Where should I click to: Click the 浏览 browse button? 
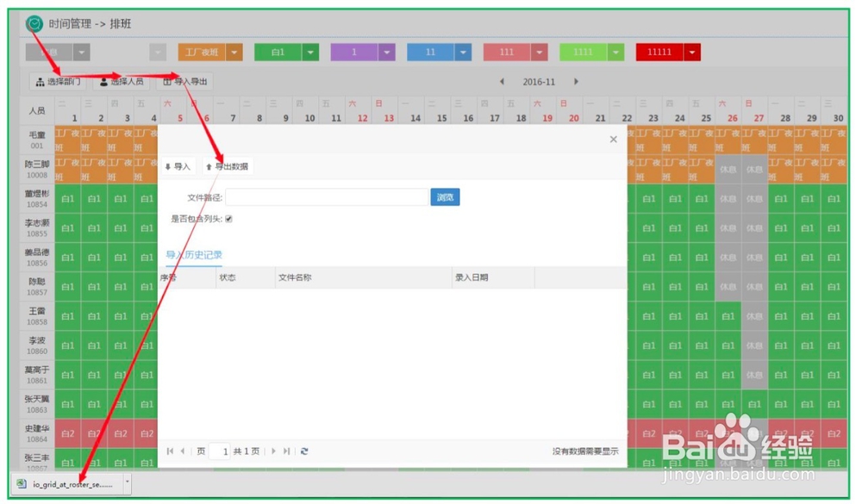pyautogui.click(x=445, y=197)
